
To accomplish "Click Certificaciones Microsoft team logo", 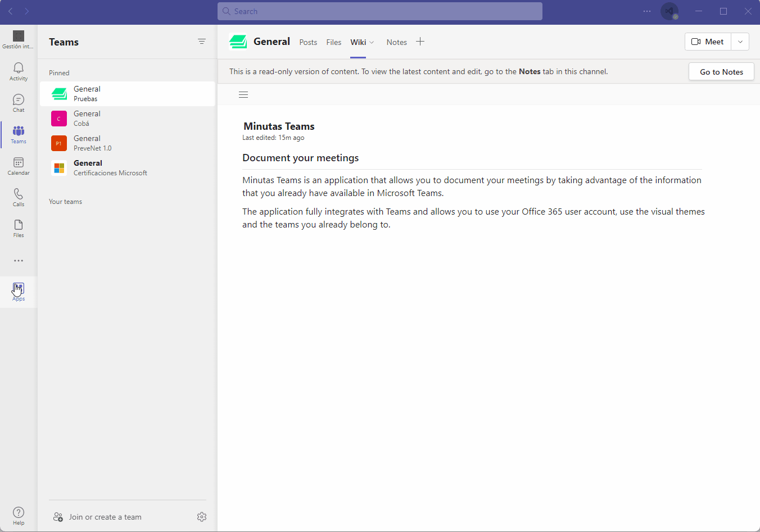I will tap(59, 168).
